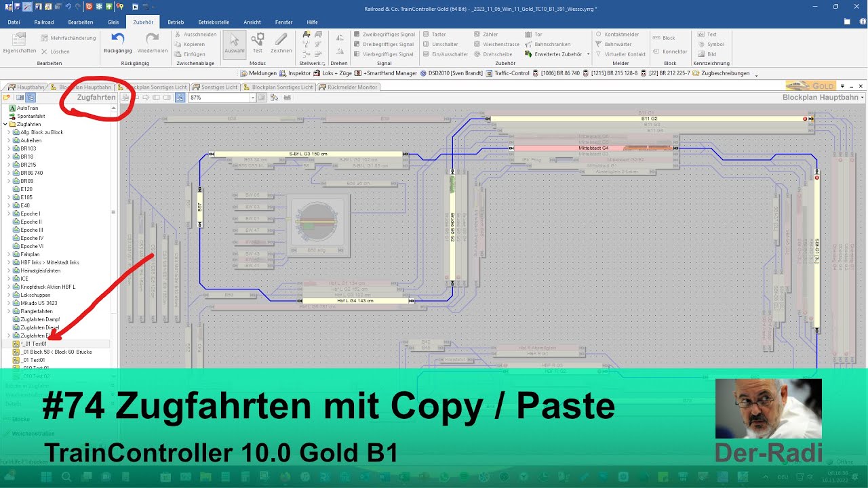Expand the BR103 folder

pyautogui.click(x=9, y=148)
